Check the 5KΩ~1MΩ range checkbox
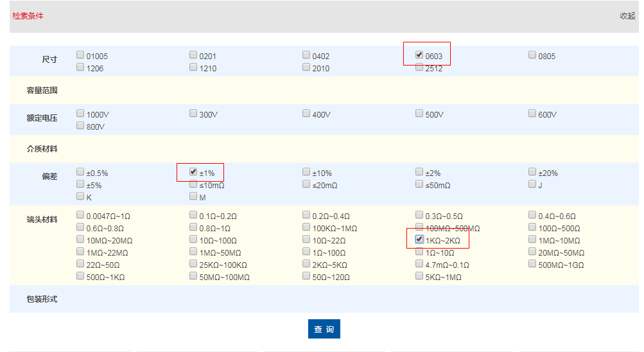 click(419, 276)
